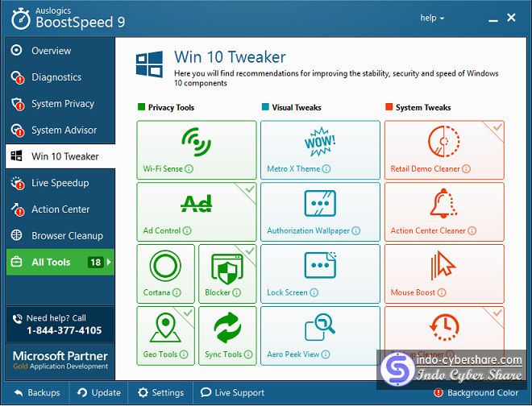Open the Wi-Fi Sense tool icon
This screenshot has height=406, width=532.
click(x=196, y=142)
